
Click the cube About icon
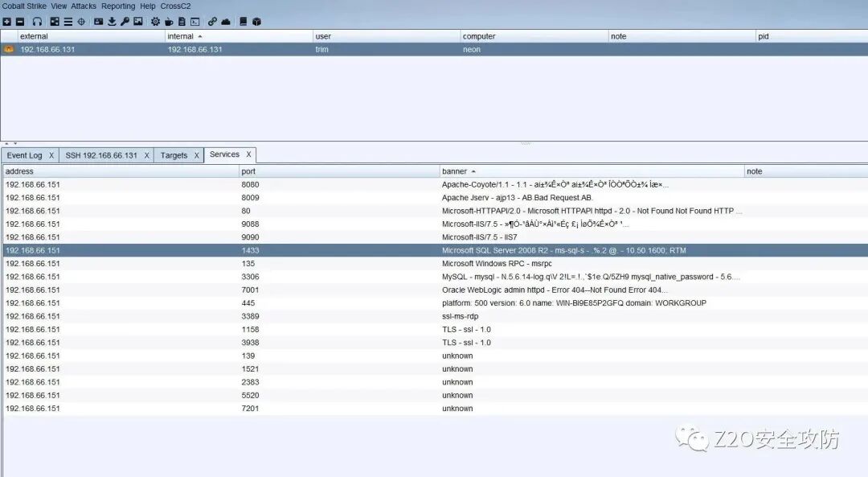(257, 22)
